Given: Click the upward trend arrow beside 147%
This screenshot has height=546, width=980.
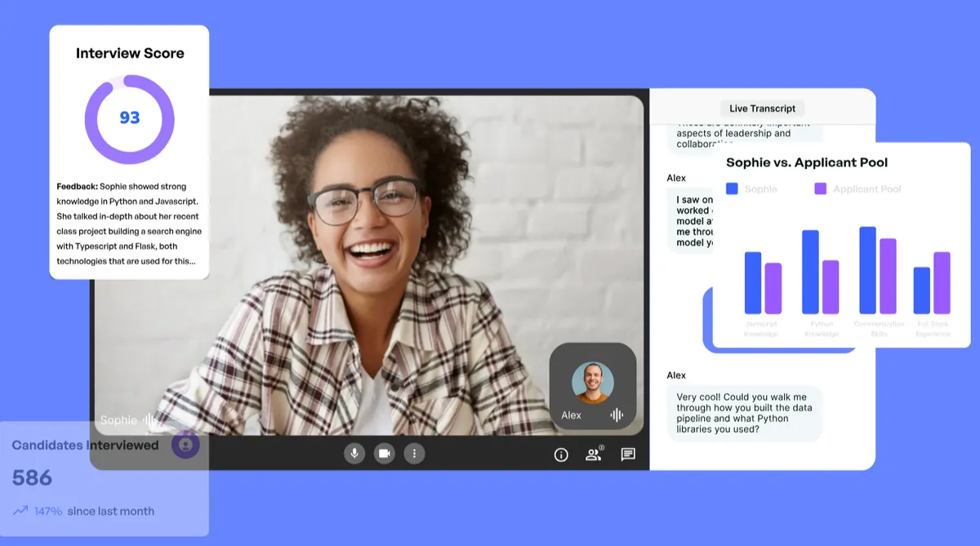Looking at the screenshot, I should click(20, 511).
